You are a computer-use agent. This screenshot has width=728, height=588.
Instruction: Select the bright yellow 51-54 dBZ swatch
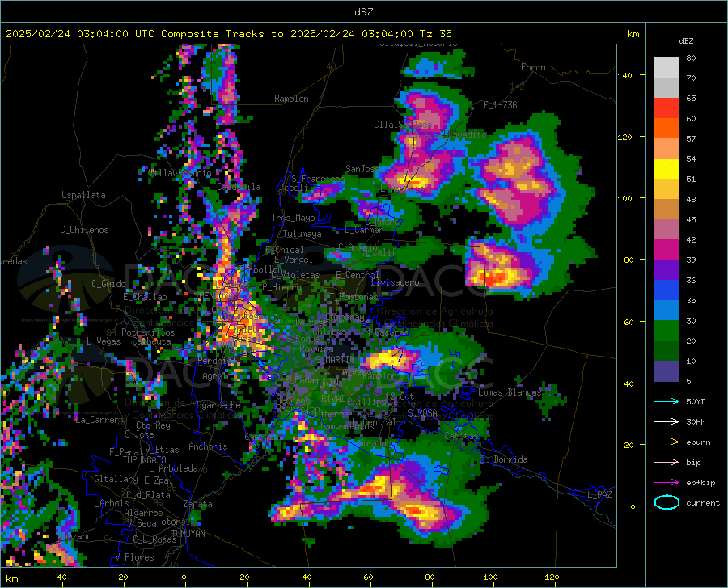pyautogui.click(x=667, y=169)
